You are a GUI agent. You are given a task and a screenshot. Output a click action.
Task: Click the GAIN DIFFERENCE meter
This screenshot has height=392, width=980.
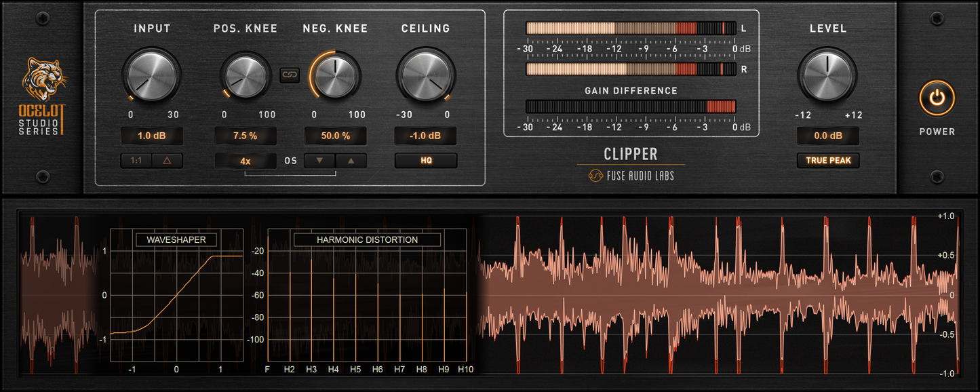(631, 106)
